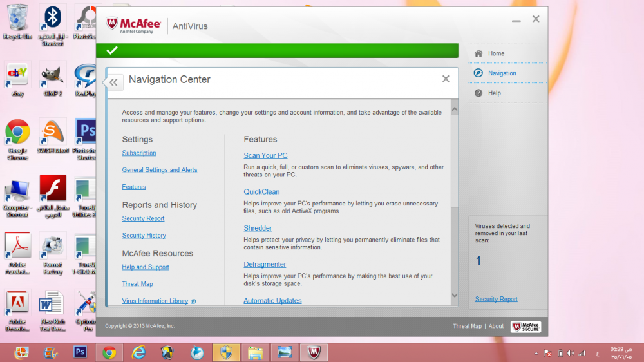This screenshot has width=644, height=362.
Task: Close the Navigation Center panel
Action: coord(446,79)
